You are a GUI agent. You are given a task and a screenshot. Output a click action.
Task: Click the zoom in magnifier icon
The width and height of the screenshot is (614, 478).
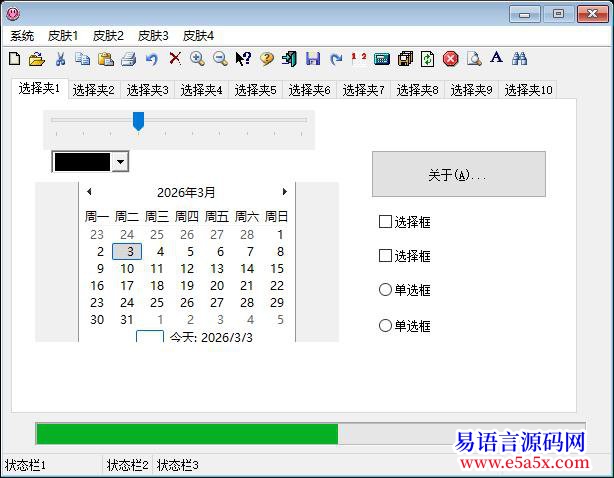click(x=197, y=59)
